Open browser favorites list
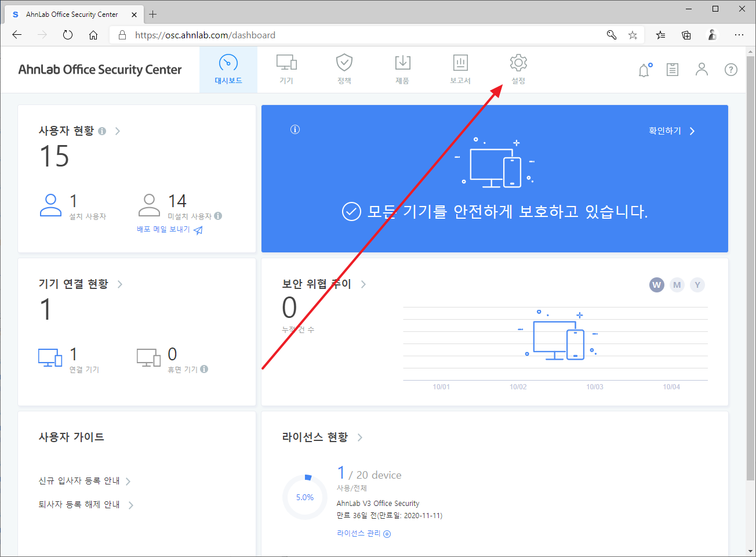 (x=660, y=35)
